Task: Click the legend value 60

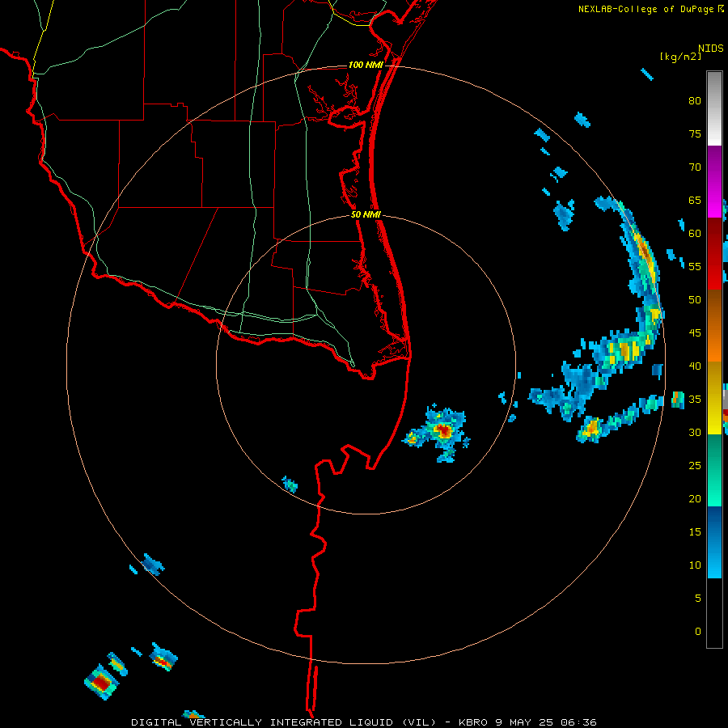Action: tap(695, 234)
